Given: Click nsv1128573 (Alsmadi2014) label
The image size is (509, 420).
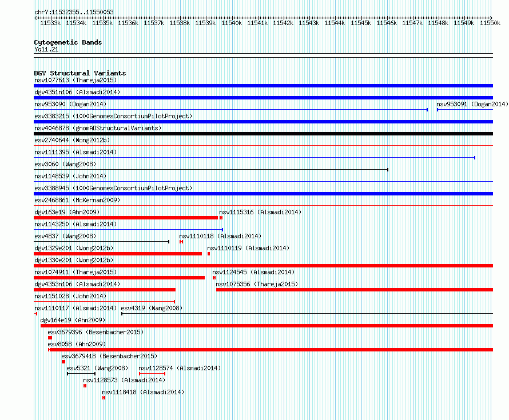Looking at the screenshot, I should 124,380.
